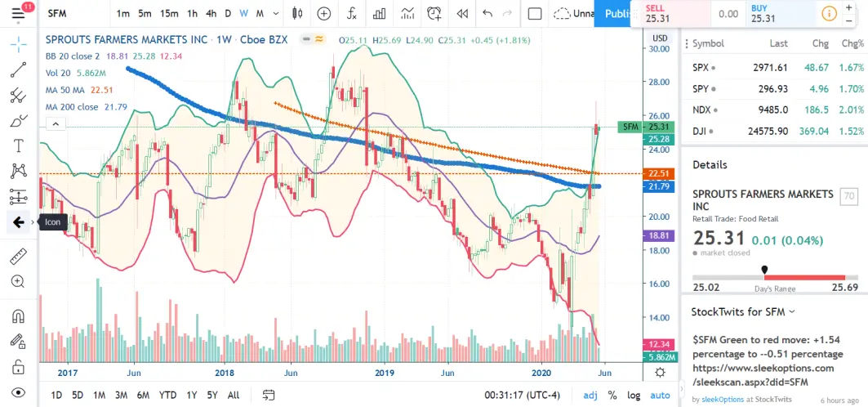Open the sleekoptions.com link
The width and height of the screenshot is (868, 407).
pos(763,375)
